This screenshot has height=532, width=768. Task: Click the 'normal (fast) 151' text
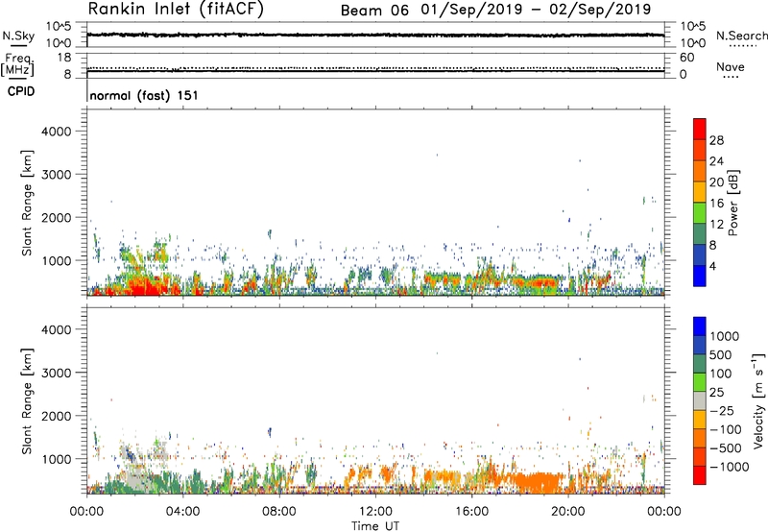[144, 95]
